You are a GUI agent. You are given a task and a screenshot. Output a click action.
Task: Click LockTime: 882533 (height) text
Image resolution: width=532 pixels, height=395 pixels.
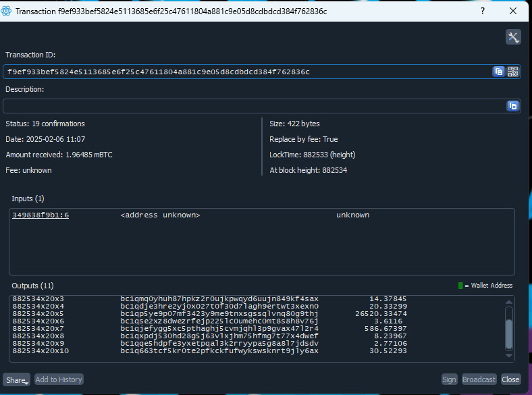(x=313, y=155)
